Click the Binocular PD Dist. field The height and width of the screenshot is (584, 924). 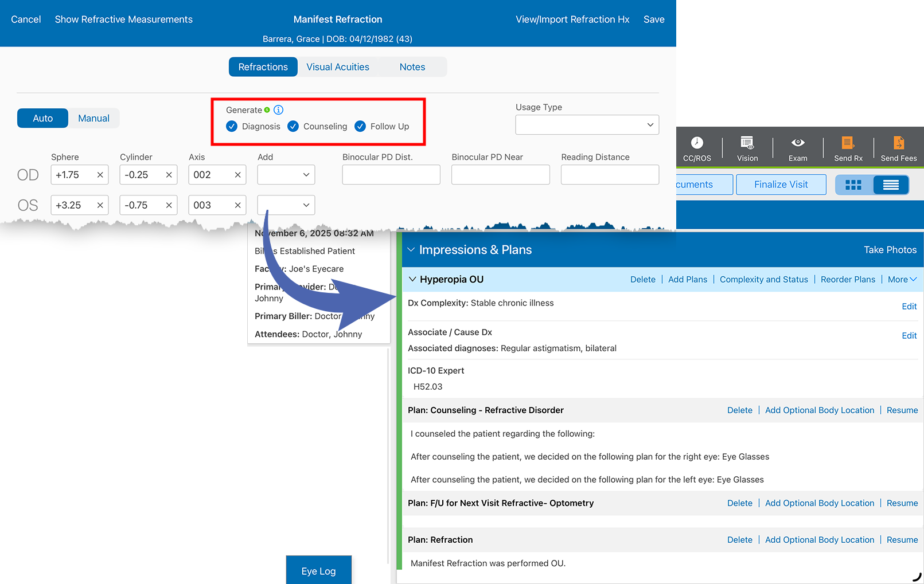pyautogui.click(x=391, y=175)
